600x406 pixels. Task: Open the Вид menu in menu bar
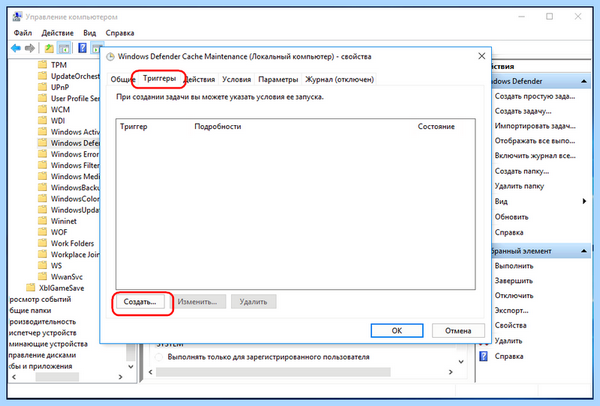click(x=90, y=33)
